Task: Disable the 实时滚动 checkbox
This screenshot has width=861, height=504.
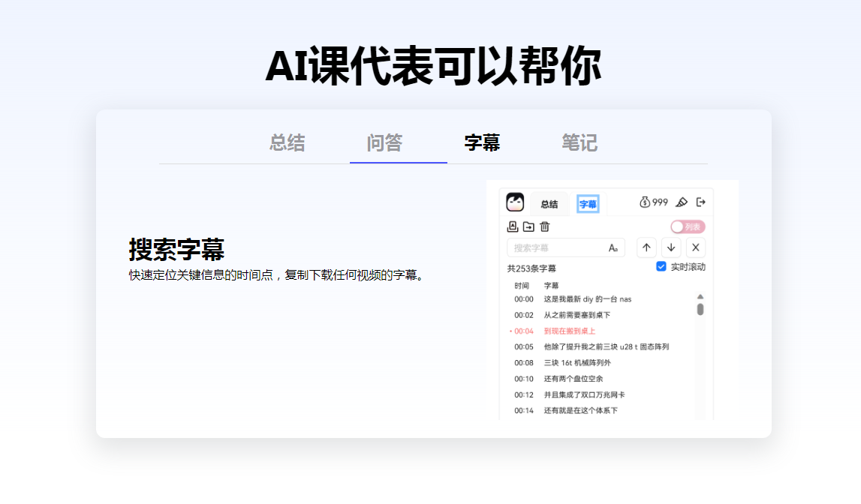Action: tap(662, 265)
